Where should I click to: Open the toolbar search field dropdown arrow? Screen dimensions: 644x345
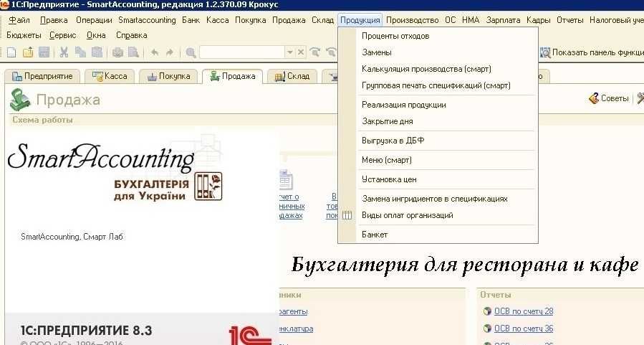290,52
